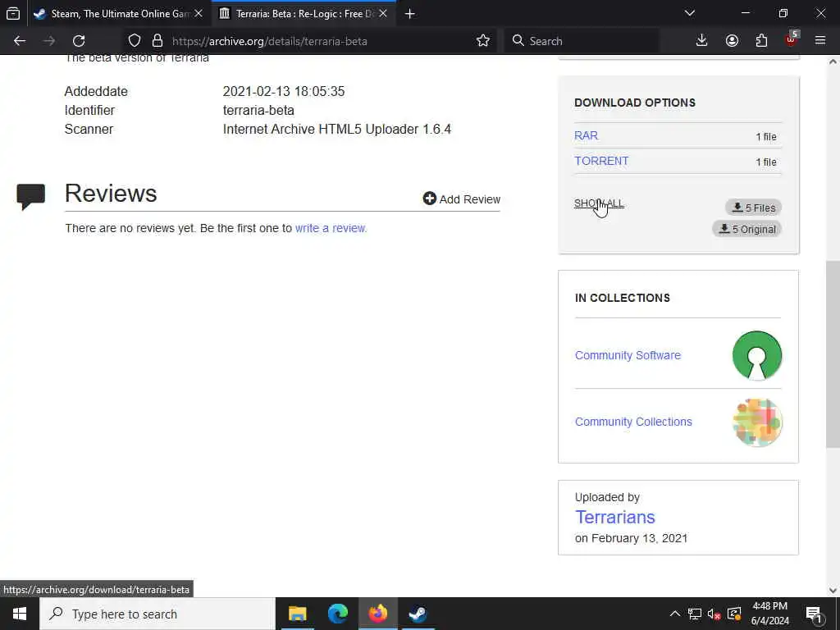Click the 1 file count beside RAR
The height and width of the screenshot is (630, 840).
[x=766, y=137]
